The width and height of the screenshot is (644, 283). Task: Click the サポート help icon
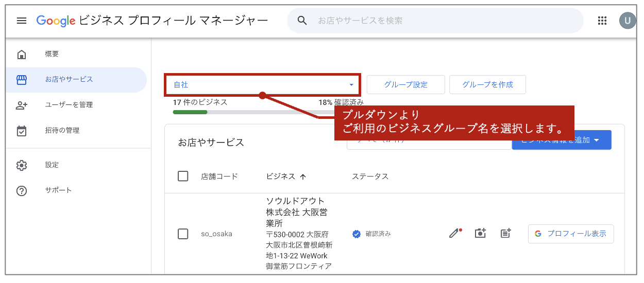22,190
